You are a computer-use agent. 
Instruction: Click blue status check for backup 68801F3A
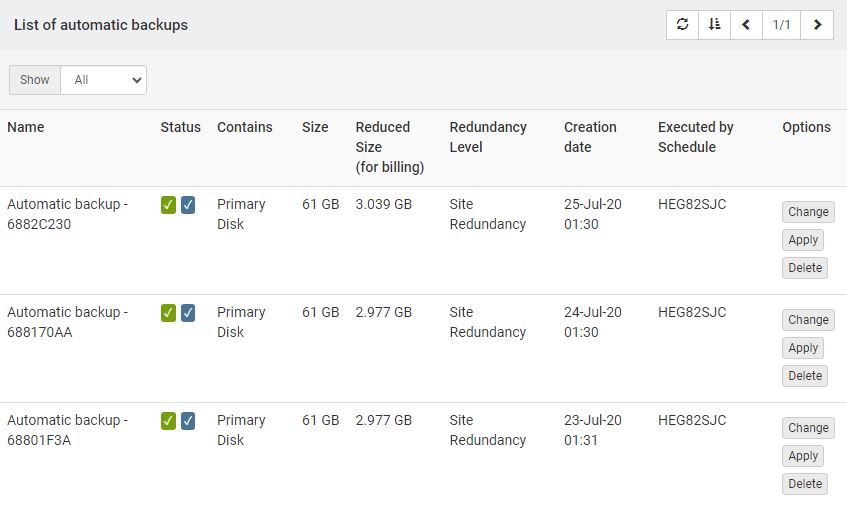pyautogui.click(x=187, y=421)
